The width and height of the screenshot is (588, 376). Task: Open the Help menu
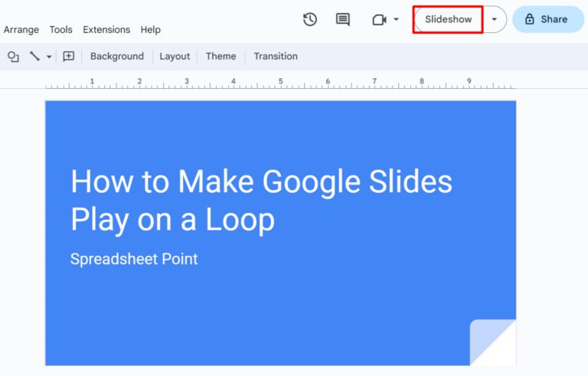[151, 30]
